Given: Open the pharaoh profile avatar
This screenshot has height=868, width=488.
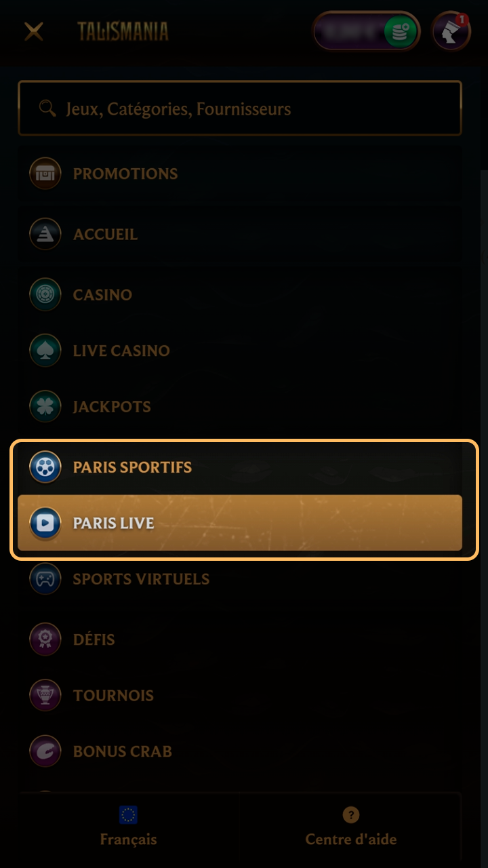Looking at the screenshot, I should pyautogui.click(x=451, y=31).
